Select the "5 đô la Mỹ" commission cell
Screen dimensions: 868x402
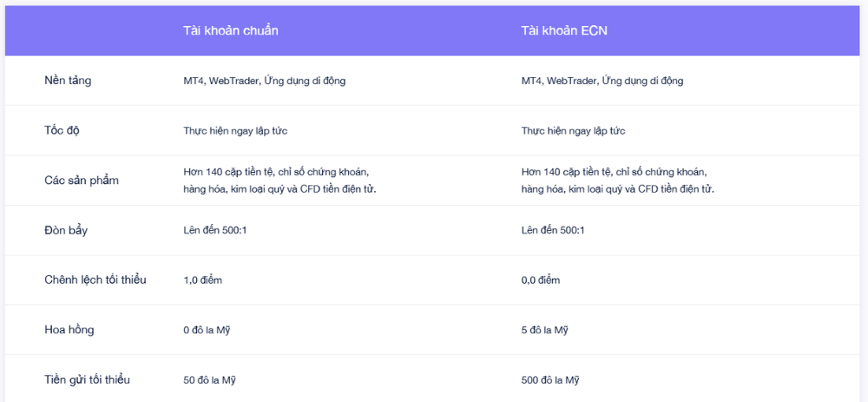tap(545, 330)
